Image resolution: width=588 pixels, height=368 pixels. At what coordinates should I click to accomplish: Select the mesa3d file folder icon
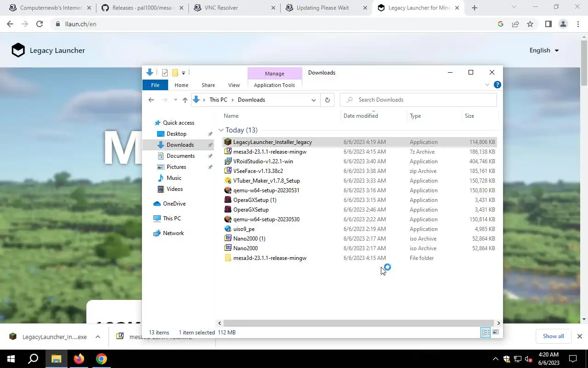(x=227, y=258)
